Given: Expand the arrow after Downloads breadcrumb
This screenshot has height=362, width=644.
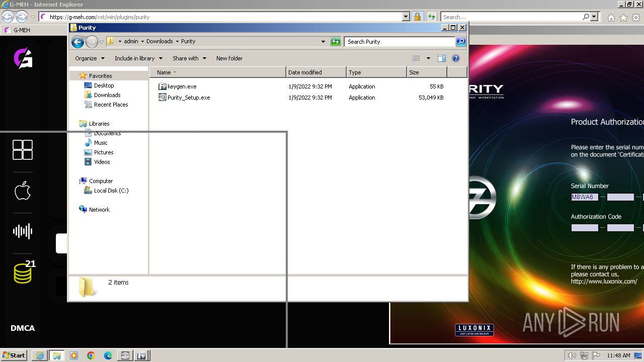Looking at the screenshot, I should tap(177, 42).
